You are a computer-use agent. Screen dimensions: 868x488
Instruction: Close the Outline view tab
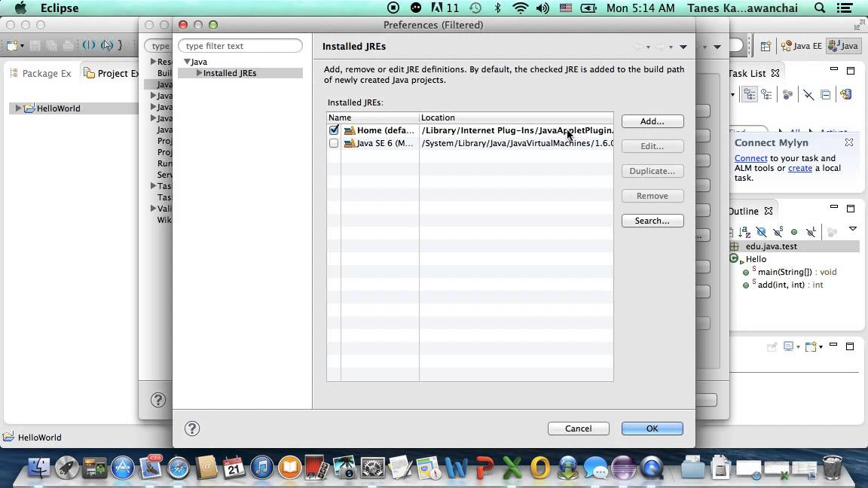tap(769, 211)
